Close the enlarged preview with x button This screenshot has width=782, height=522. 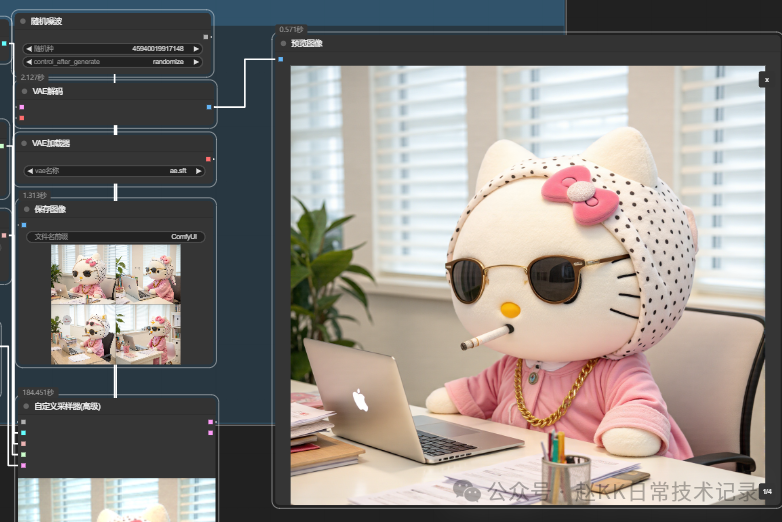click(767, 80)
